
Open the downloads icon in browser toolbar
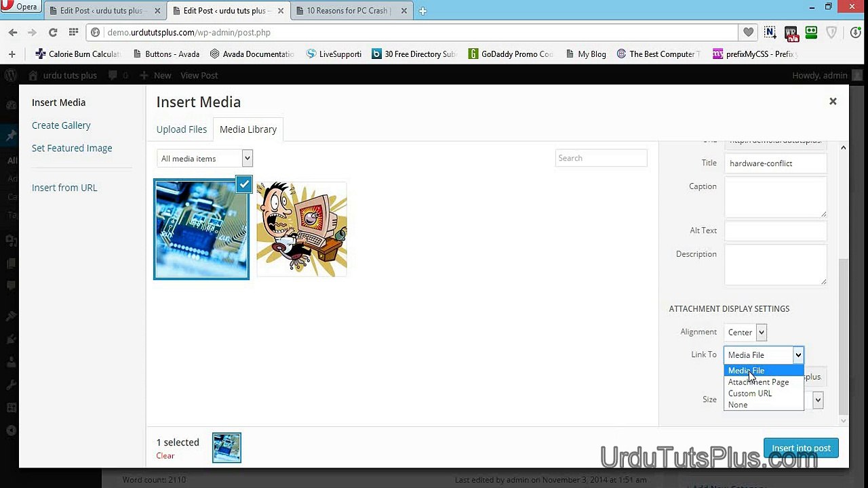[x=856, y=32]
